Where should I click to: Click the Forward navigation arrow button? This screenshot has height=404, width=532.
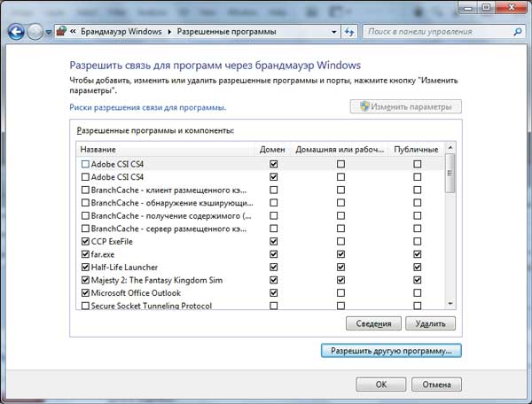pos(36,31)
